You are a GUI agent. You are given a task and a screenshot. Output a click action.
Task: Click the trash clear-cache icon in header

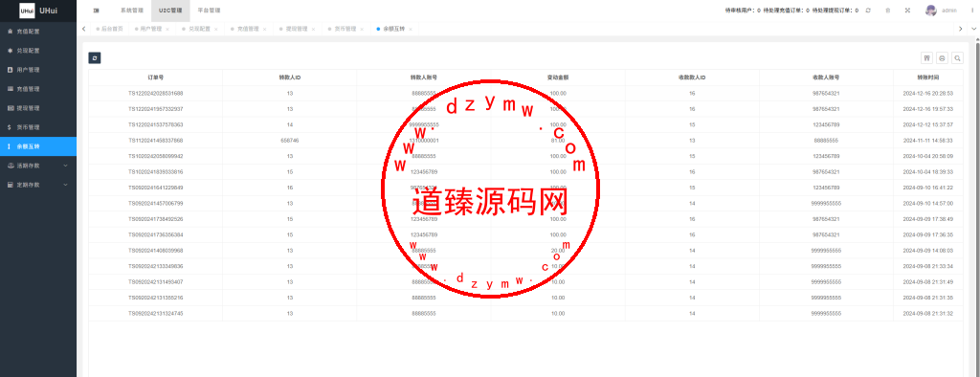point(888,11)
